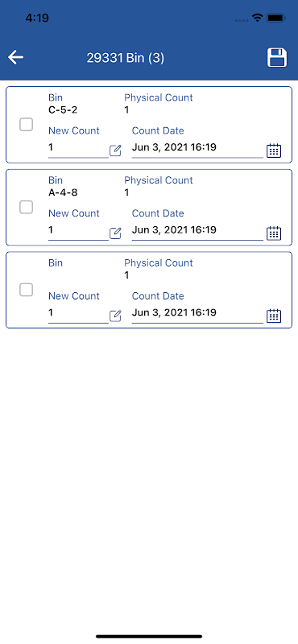Tap Count Date field in third card
This screenshot has height=644, width=298.
pos(197,313)
